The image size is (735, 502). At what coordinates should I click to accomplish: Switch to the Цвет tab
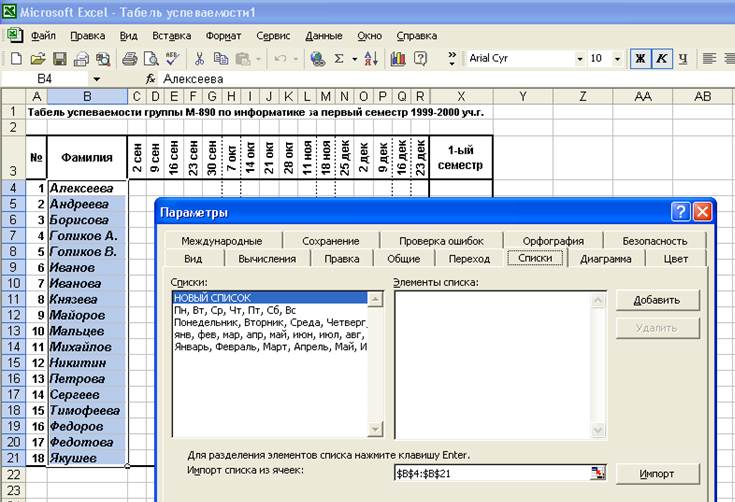point(676,259)
